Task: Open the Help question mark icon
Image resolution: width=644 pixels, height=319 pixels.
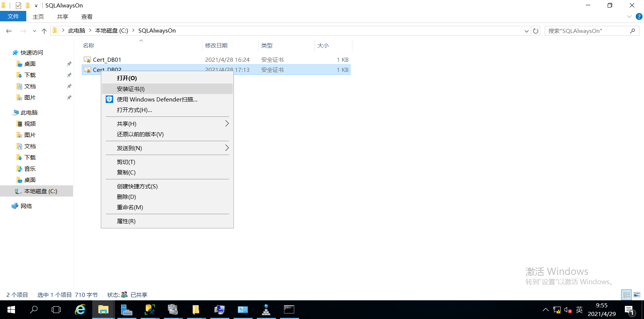Action: 639,16
